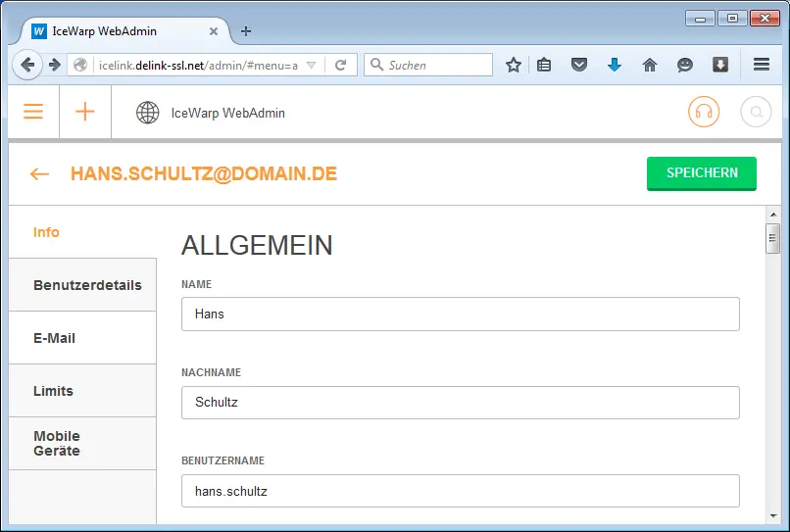Click the browser back button
The width and height of the screenshot is (790, 532).
click(27, 65)
